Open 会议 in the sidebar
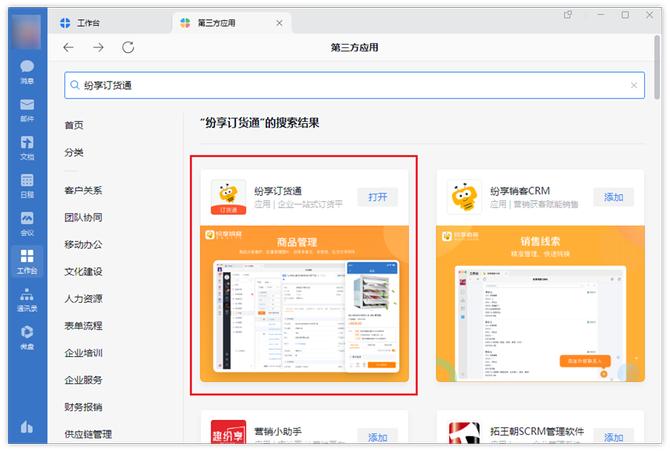 click(x=27, y=223)
